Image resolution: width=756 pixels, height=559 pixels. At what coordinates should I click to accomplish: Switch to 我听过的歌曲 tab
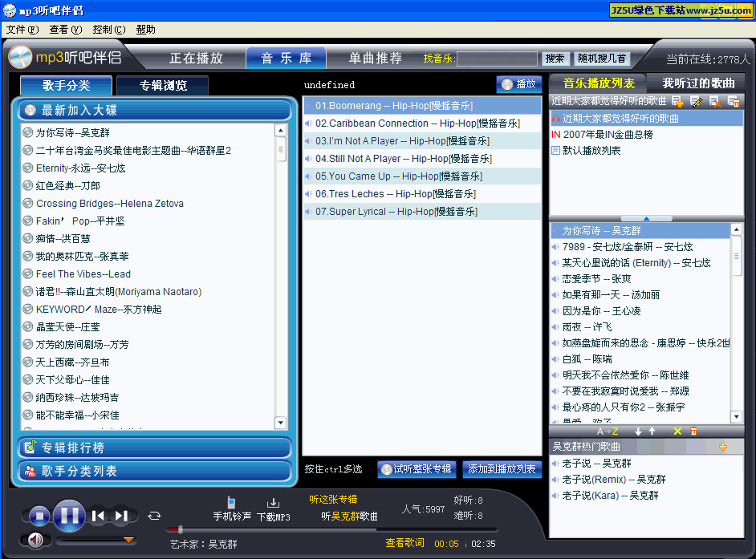698,83
